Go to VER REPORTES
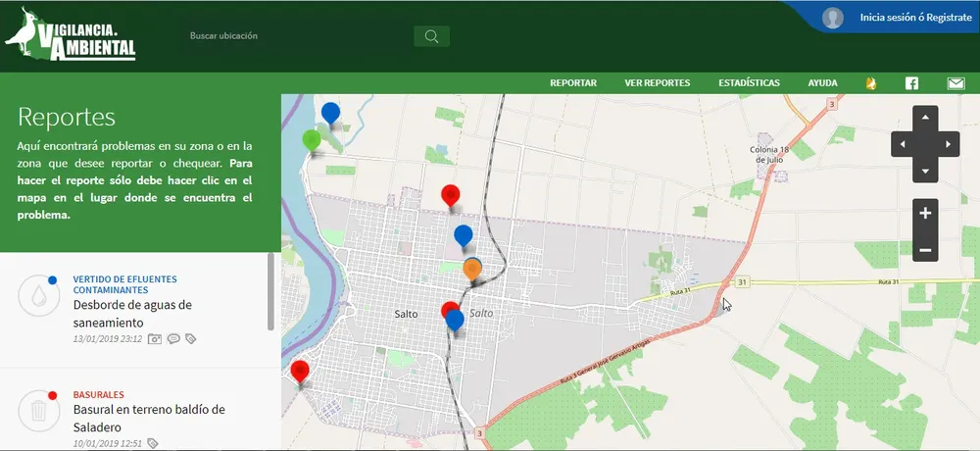The height and width of the screenshot is (451, 980). point(658,83)
